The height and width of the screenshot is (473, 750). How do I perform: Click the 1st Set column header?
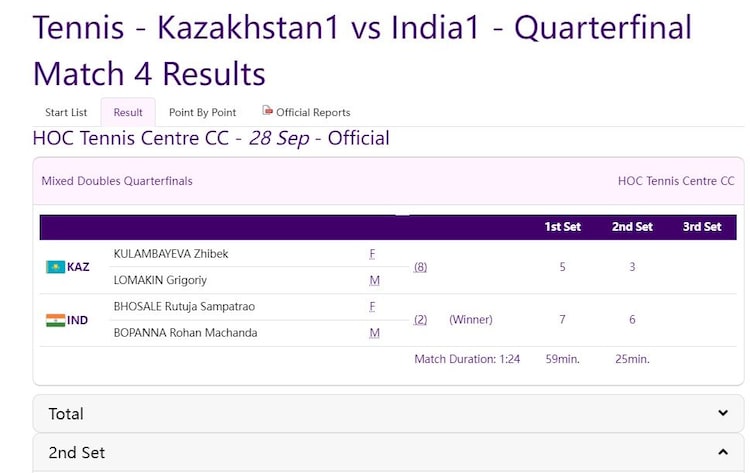tap(562, 227)
